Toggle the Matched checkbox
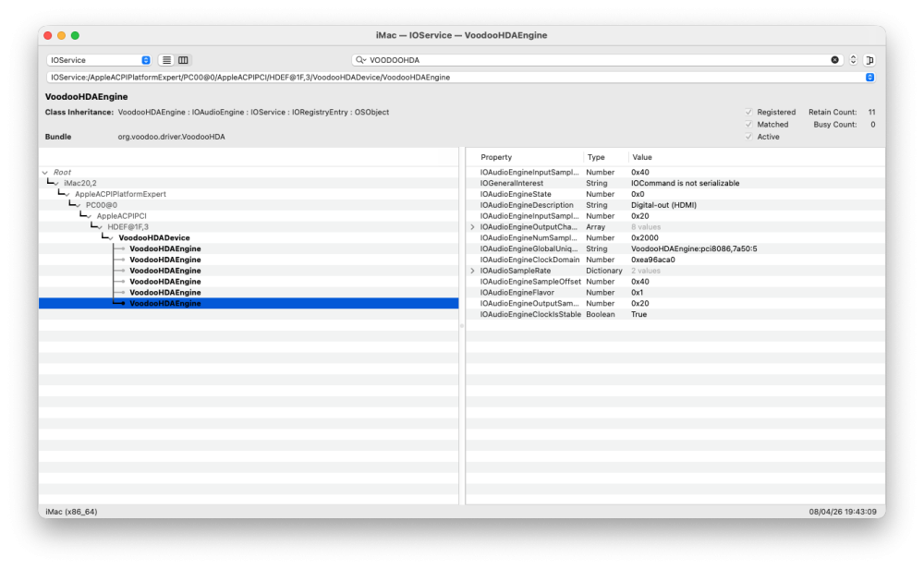The width and height of the screenshot is (924, 569). click(748, 125)
